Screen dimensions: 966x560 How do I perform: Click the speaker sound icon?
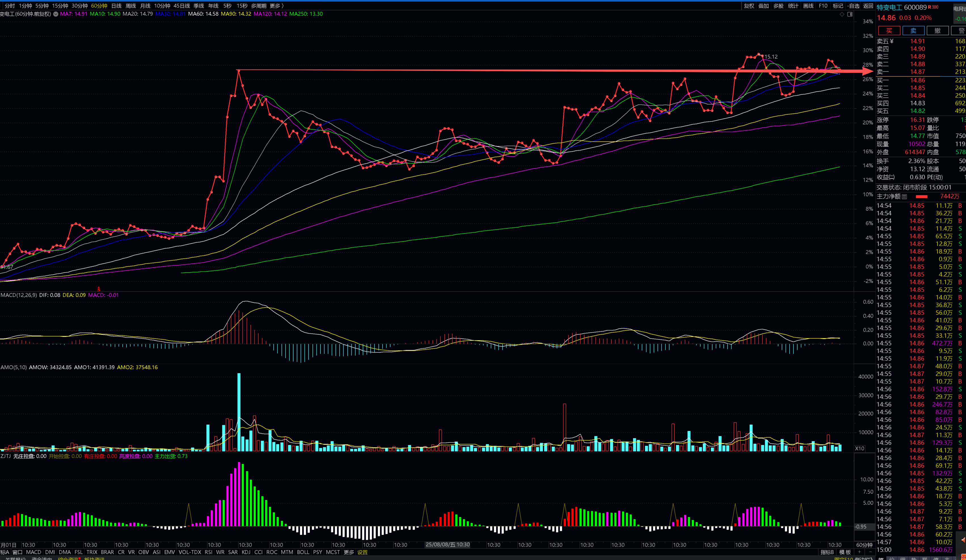[x=963, y=540]
